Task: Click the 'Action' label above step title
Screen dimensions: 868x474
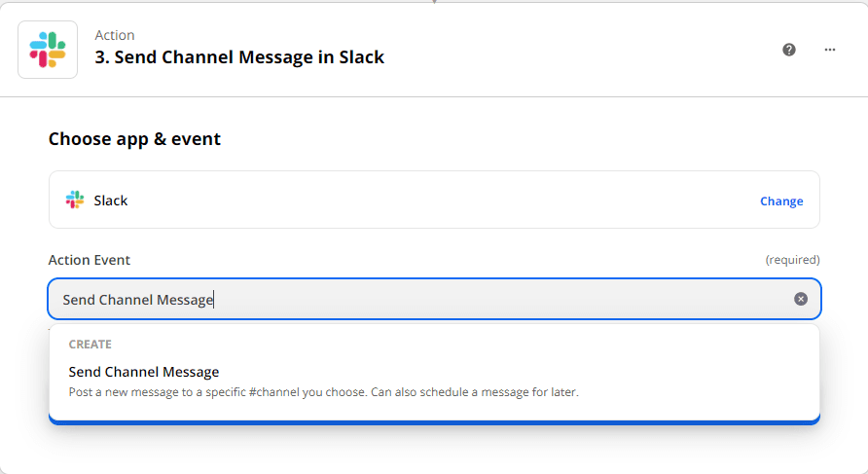Action: pos(115,36)
